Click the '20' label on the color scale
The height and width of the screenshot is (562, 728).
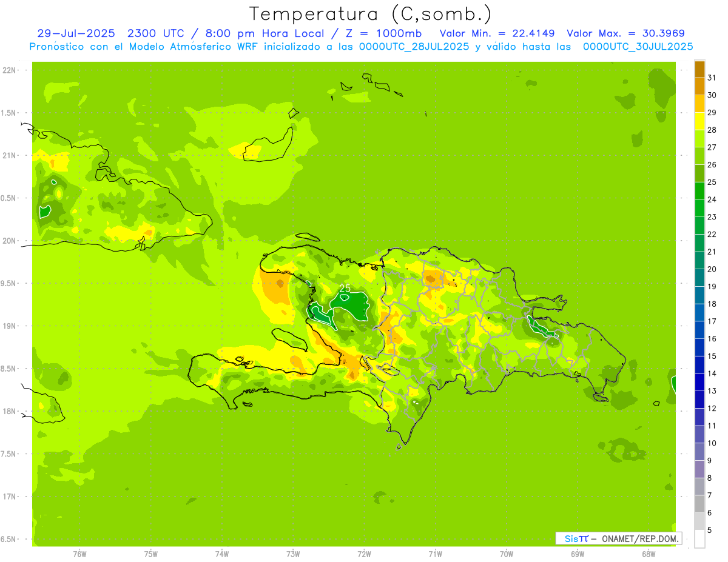[712, 269]
